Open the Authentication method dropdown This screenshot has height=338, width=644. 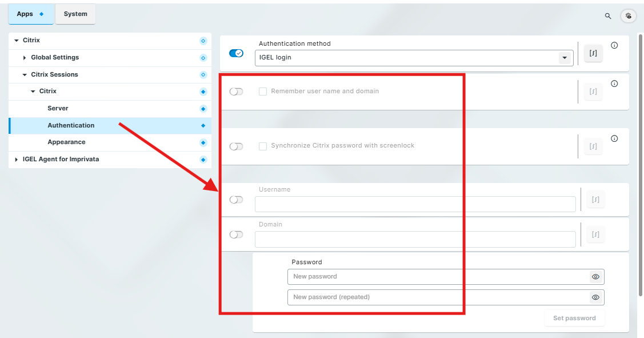[x=564, y=58]
